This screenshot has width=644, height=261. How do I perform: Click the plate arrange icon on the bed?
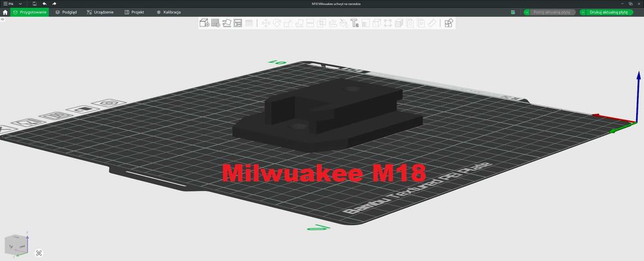[55, 116]
